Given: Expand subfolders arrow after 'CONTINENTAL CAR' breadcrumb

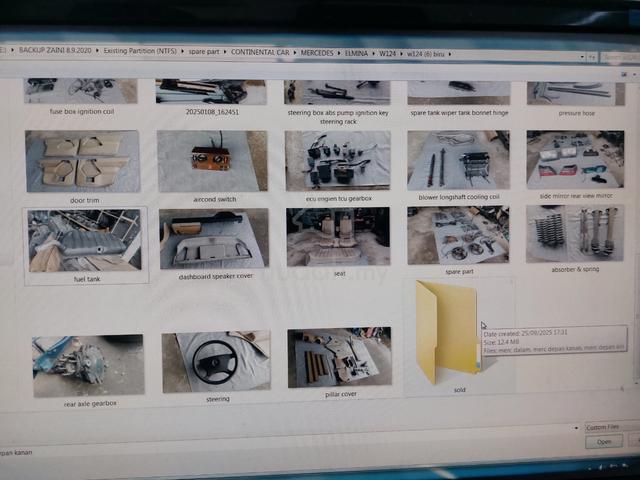Looking at the screenshot, I should [295, 53].
